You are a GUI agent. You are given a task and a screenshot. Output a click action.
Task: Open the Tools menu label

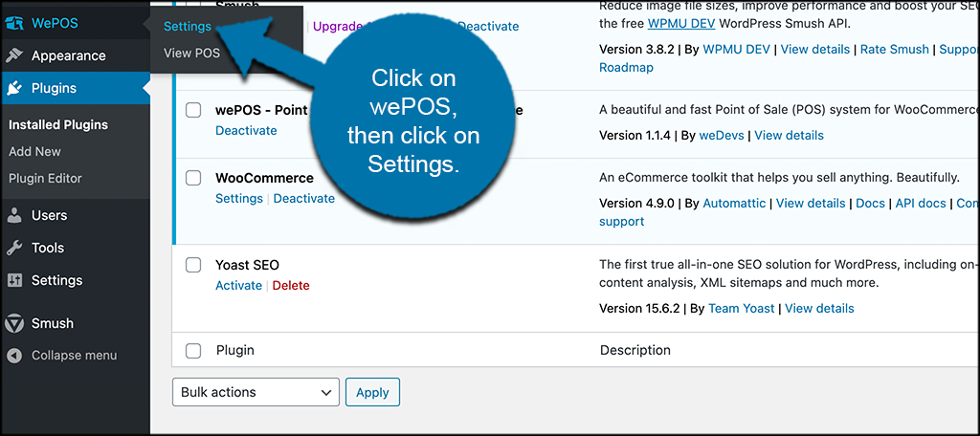coord(48,248)
